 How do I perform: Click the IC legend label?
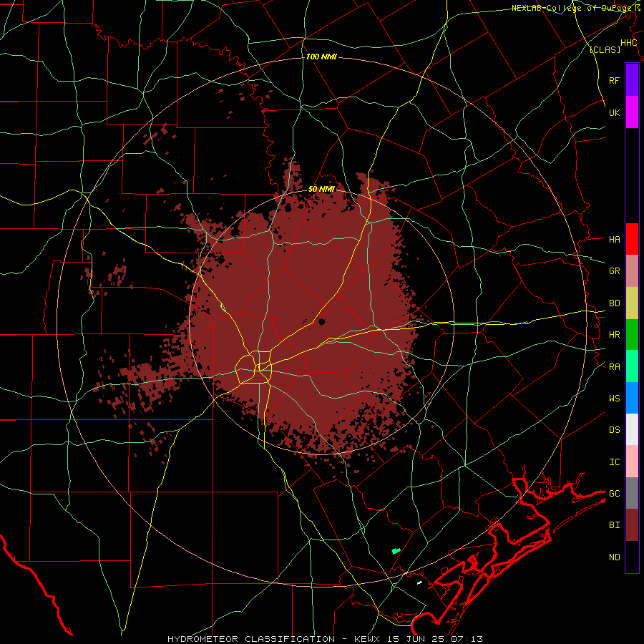[x=614, y=462]
